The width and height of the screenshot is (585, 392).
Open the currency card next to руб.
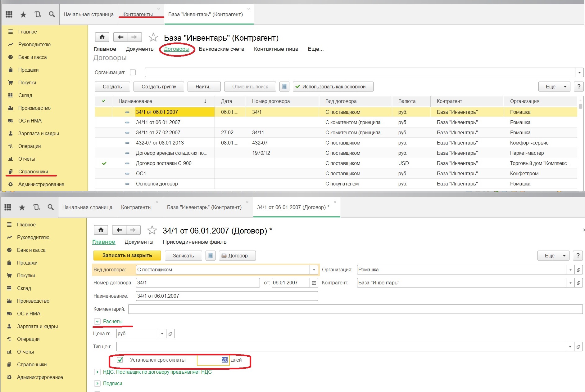click(170, 334)
